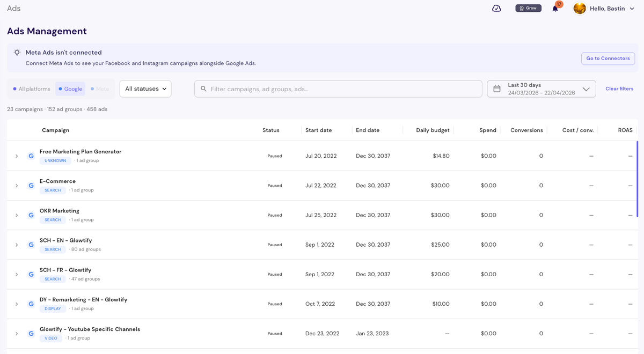Image resolution: width=644 pixels, height=354 pixels.
Task: Click the OKR Marketing campaign name
Action: tap(60, 211)
